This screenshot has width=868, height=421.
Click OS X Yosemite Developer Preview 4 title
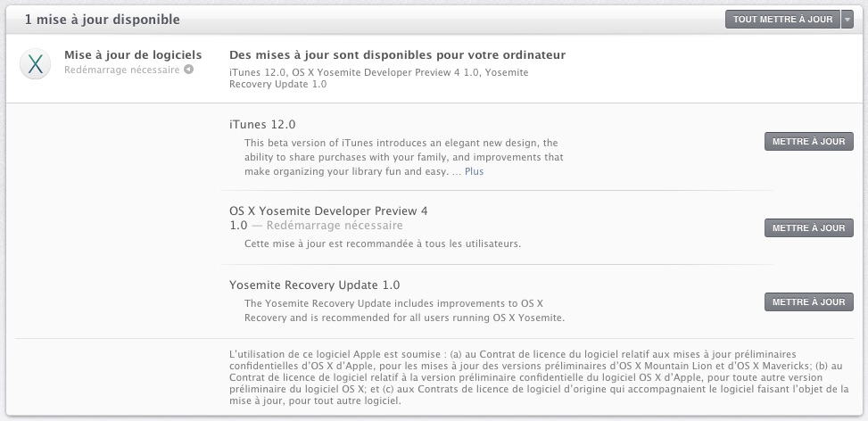328,210
